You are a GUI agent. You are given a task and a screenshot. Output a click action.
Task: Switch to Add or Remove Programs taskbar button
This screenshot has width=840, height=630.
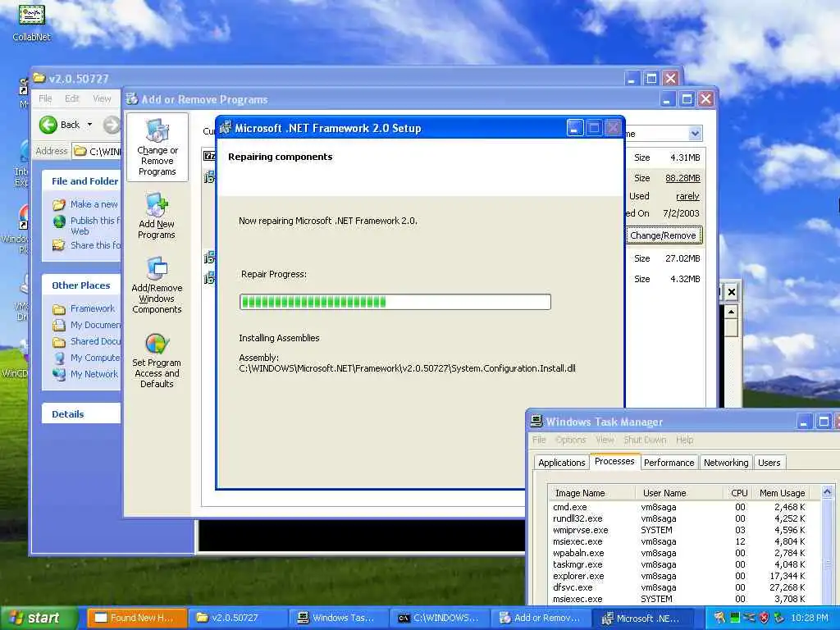click(x=541, y=618)
